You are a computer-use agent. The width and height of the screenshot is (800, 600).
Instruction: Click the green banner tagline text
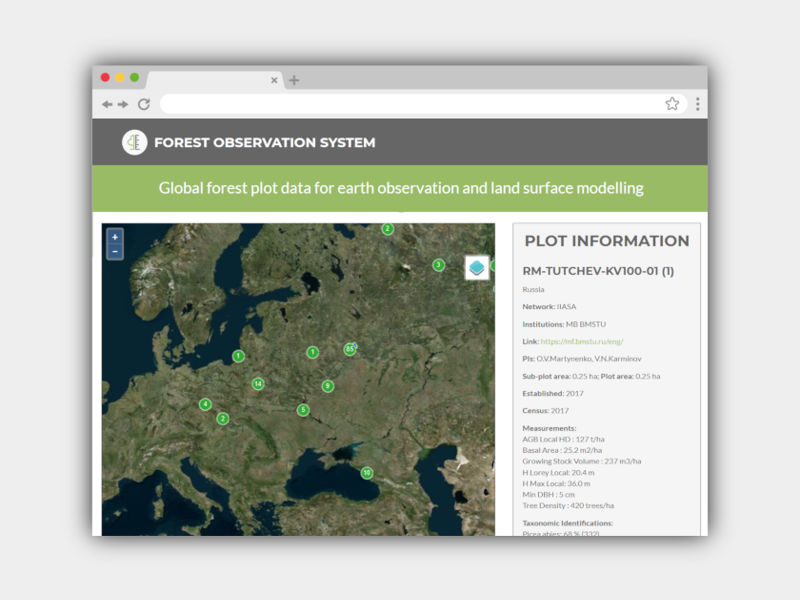click(x=401, y=188)
